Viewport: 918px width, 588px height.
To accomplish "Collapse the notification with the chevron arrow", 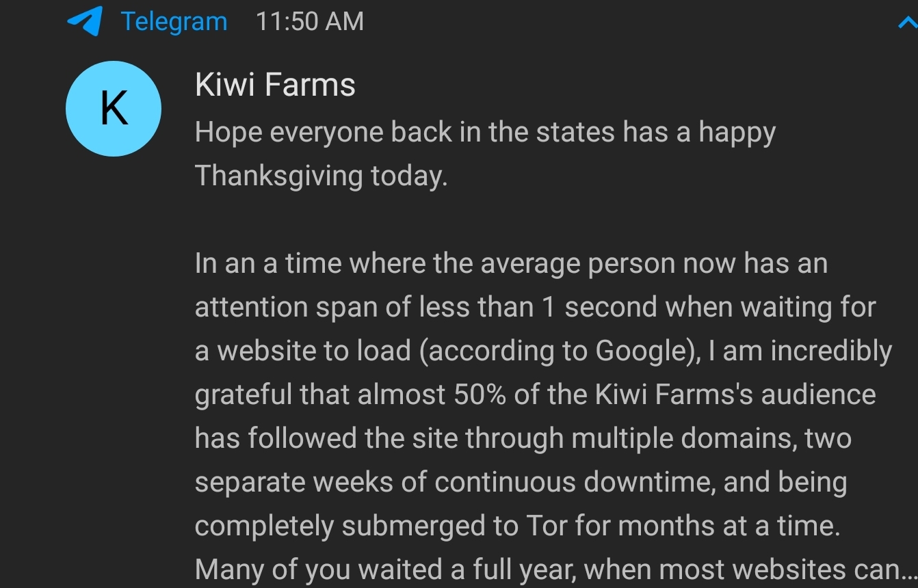I will [x=908, y=24].
